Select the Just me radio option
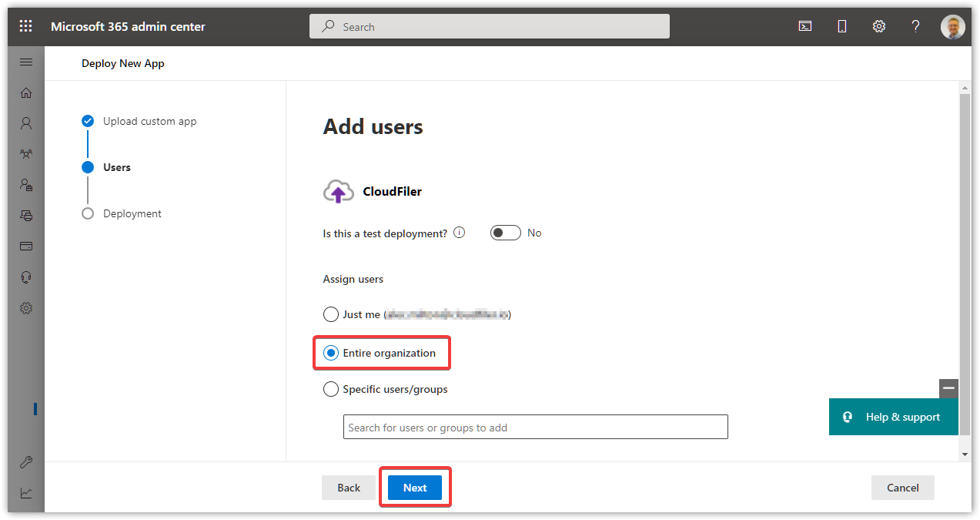The image size is (980, 520). point(330,314)
